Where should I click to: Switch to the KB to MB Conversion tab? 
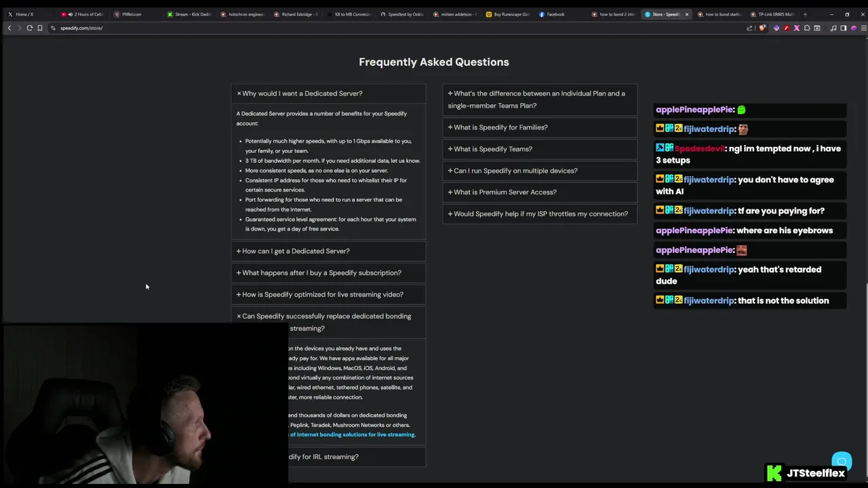pyautogui.click(x=348, y=14)
